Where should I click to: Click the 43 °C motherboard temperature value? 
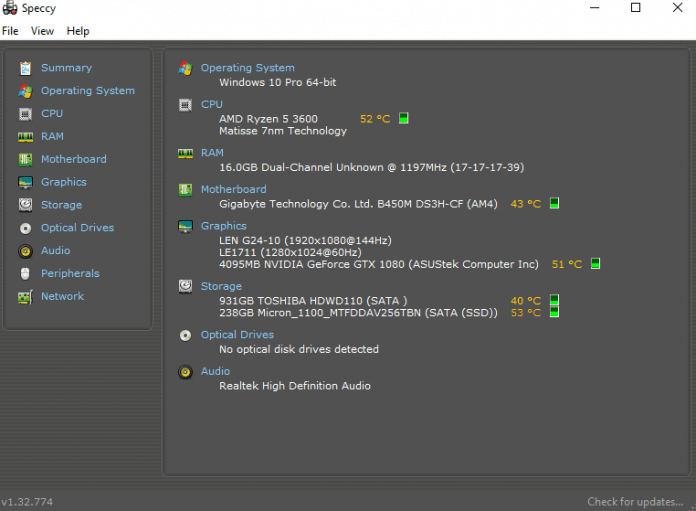pos(526,204)
